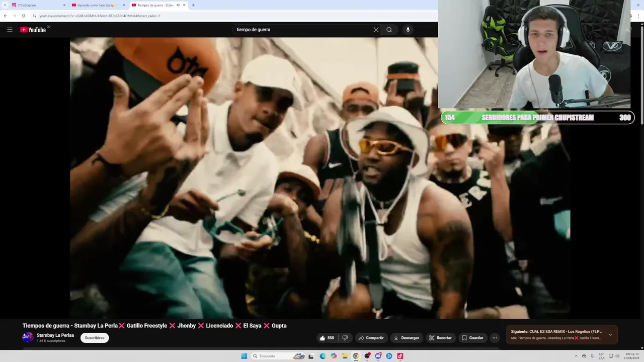Open the Windows Start menu
This screenshot has width=644, height=362.
coord(244,356)
